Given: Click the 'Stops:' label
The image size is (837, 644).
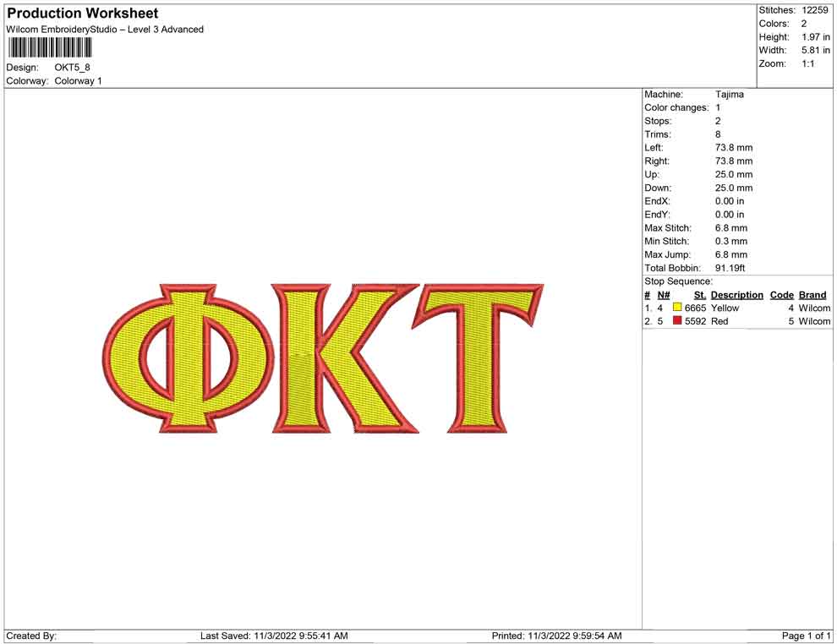Looking at the screenshot, I should point(658,121).
